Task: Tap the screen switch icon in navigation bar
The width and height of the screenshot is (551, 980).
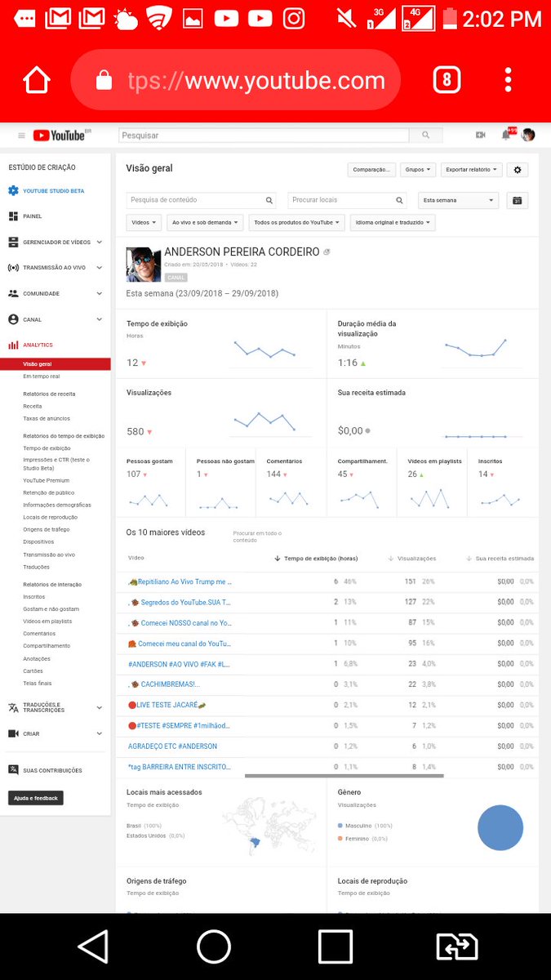Action: [x=457, y=947]
